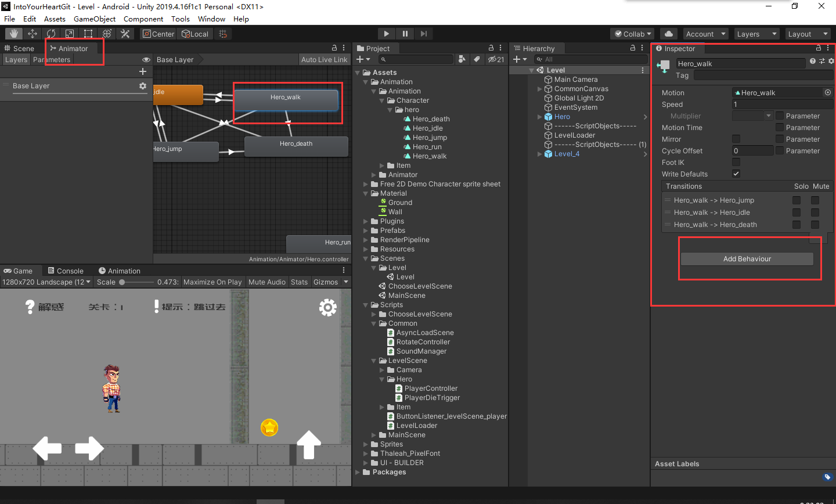Adjust the Game view Scale slider
This screenshot has width=836, height=504.
click(x=136, y=282)
